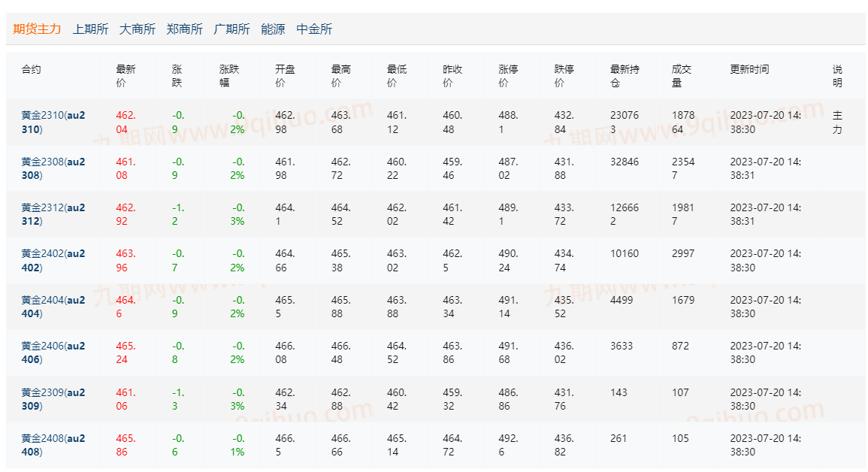The image size is (868, 472).
Task: Select the 大商所 tab
Action: click(x=138, y=29)
